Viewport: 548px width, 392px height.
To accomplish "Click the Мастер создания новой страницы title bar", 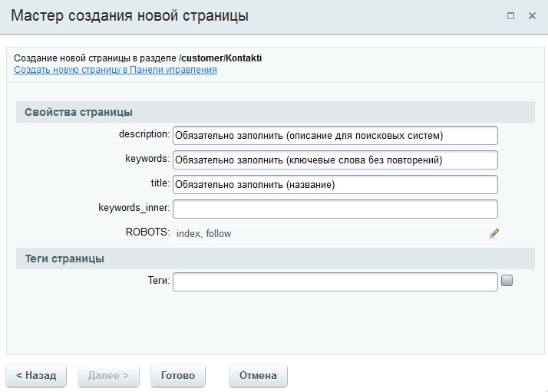I will 130,15.
